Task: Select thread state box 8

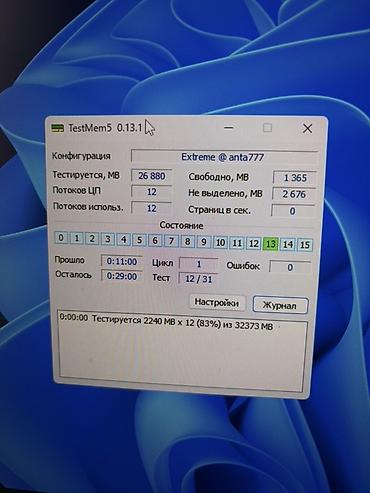Action: tap(188, 241)
